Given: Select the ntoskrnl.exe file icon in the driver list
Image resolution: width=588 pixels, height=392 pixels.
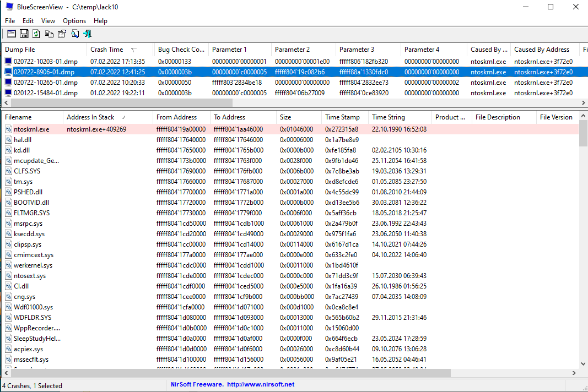Looking at the screenshot, I should click(9, 129).
